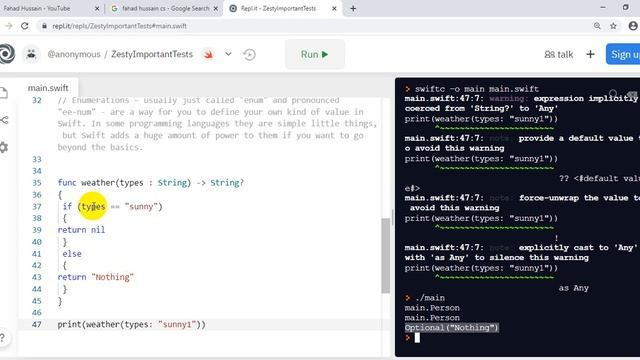Click the "return nil" code line
The height and width of the screenshot is (360, 640).
coord(81,230)
